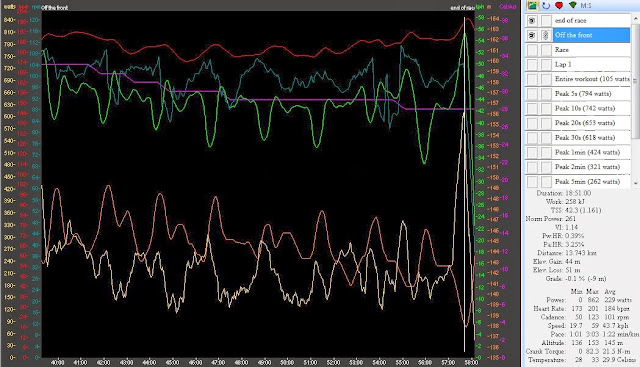Enable the visibility box for the Race range

pyautogui.click(x=532, y=50)
